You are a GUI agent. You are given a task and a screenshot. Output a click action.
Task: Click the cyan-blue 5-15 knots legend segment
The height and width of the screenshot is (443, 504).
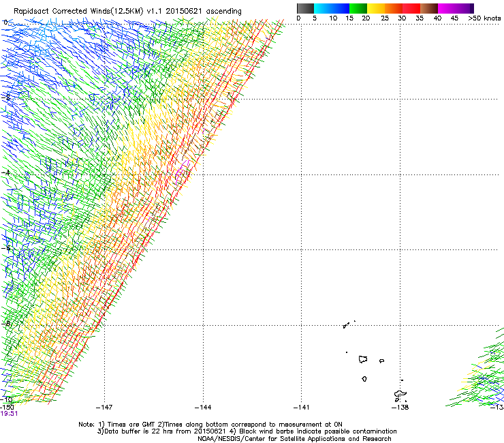[332, 8]
